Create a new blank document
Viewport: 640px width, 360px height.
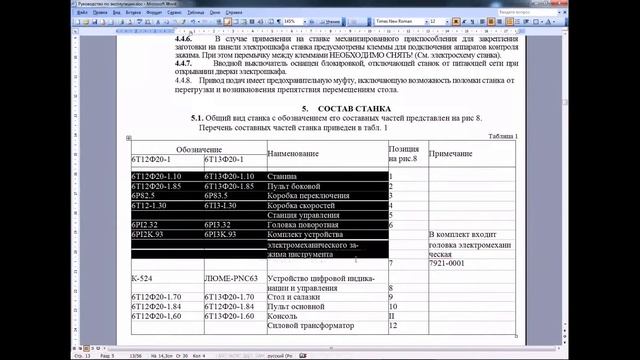coord(78,22)
